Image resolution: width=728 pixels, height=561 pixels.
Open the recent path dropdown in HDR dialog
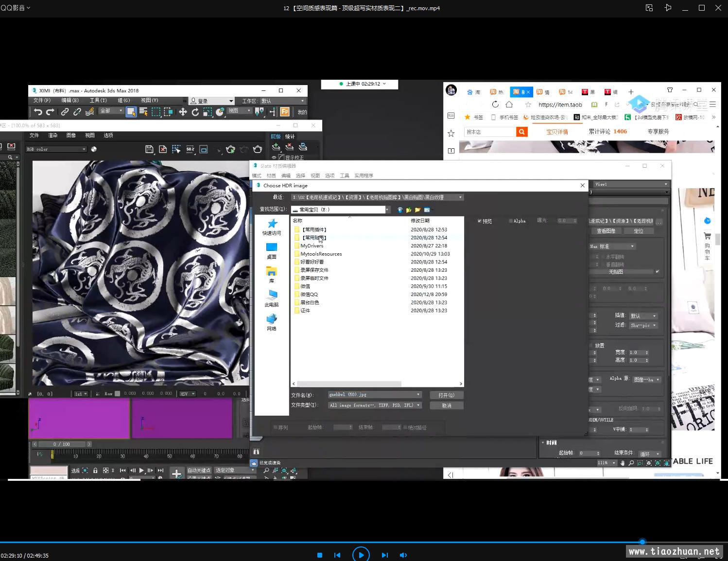[460, 197]
